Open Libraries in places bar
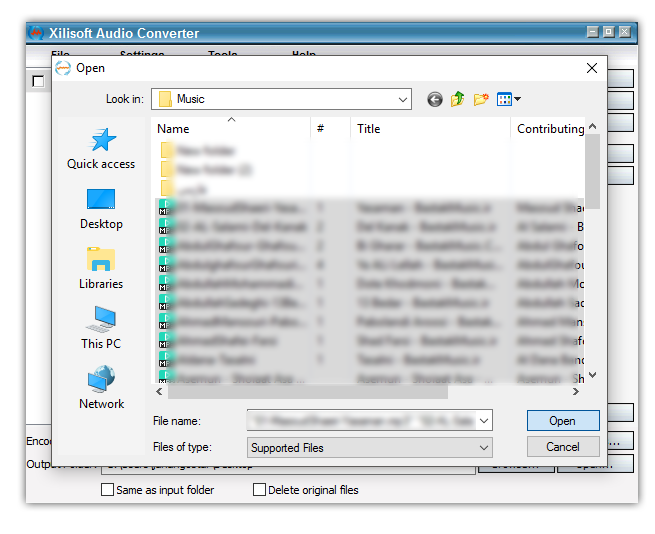 point(101,269)
